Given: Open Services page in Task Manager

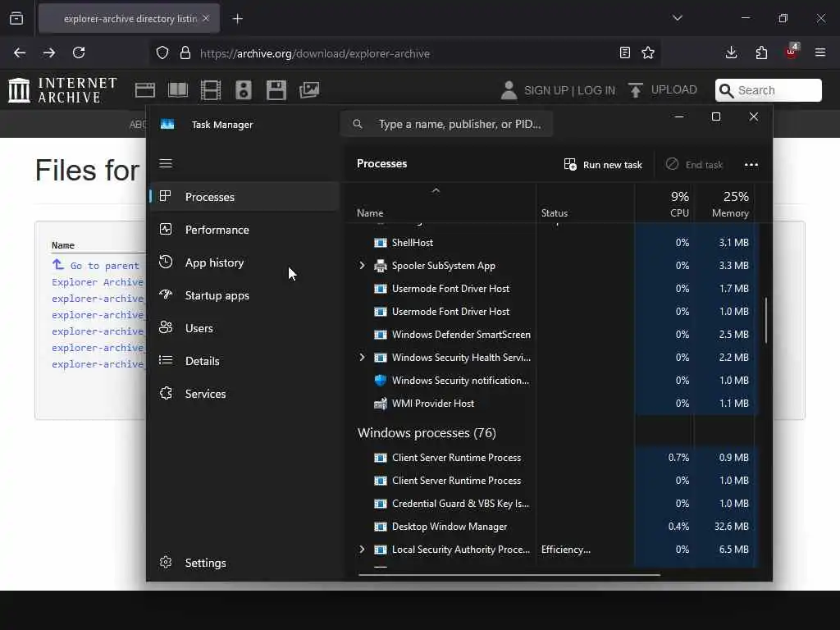Looking at the screenshot, I should point(244,394).
